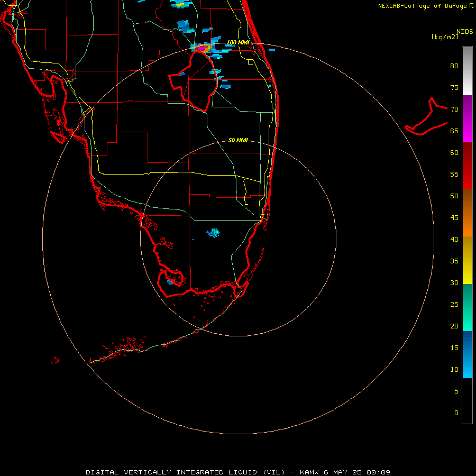This screenshot has width=476, height=476.
Task: Click the magenta band of the color bar
Action: tap(467, 118)
